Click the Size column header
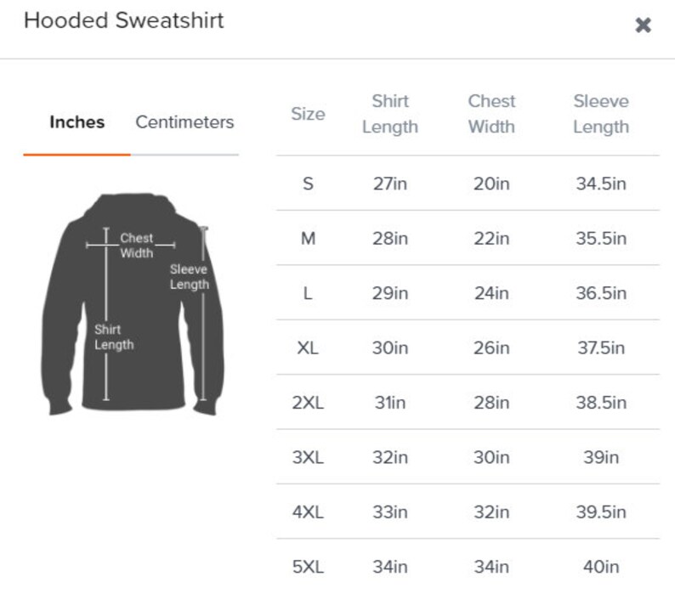The image size is (675, 616). pos(308,114)
